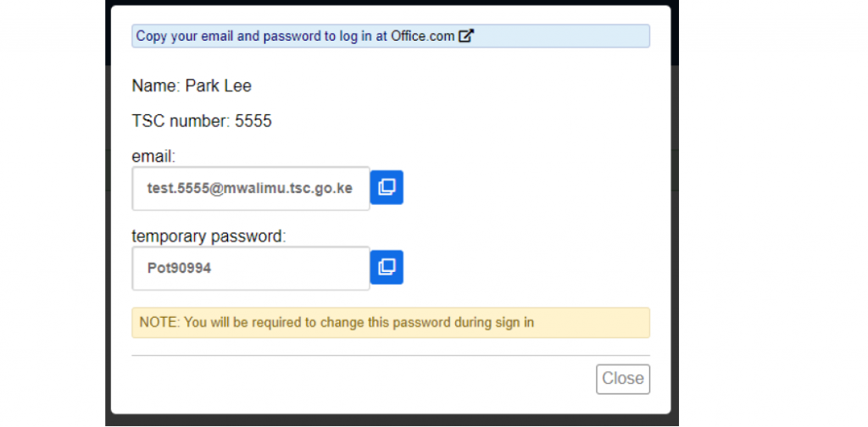Viewport: 868px width, 427px height.
Task: Click the "temporary password:" field label
Action: (x=209, y=236)
